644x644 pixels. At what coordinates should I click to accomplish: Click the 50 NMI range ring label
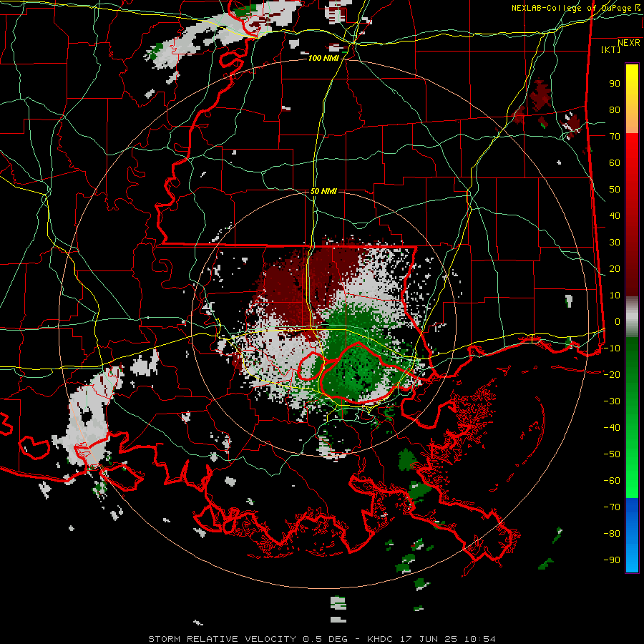[x=323, y=191]
